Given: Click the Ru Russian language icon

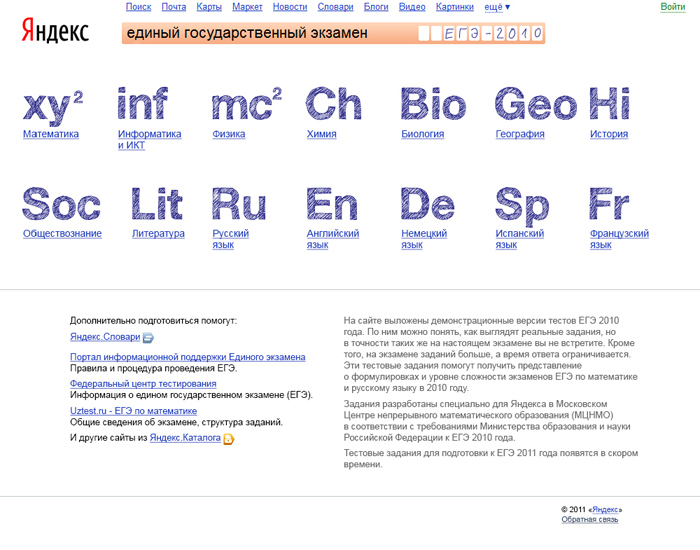Looking at the screenshot, I should click(x=239, y=204).
